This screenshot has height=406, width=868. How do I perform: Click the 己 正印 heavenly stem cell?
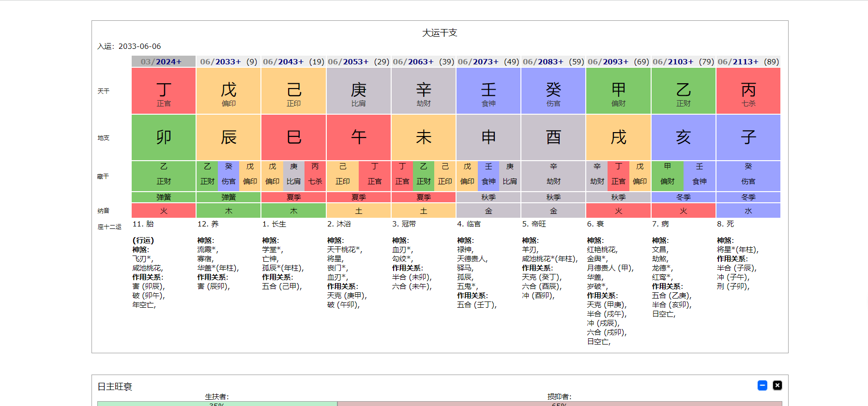[x=293, y=91]
